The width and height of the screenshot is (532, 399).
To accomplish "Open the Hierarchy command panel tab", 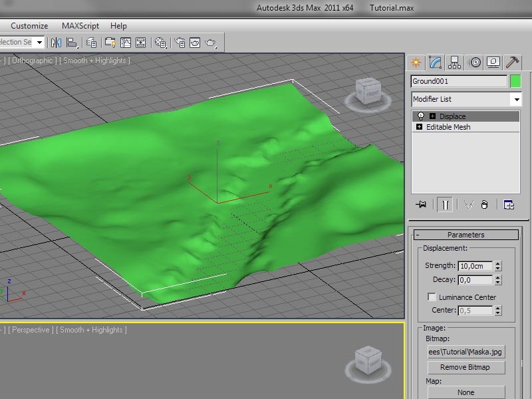I will tap(455, 63).
